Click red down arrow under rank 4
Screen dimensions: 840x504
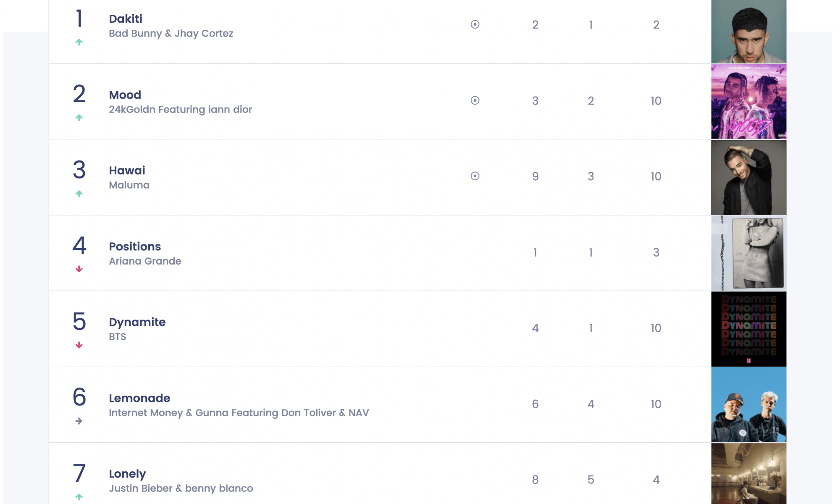79,269
